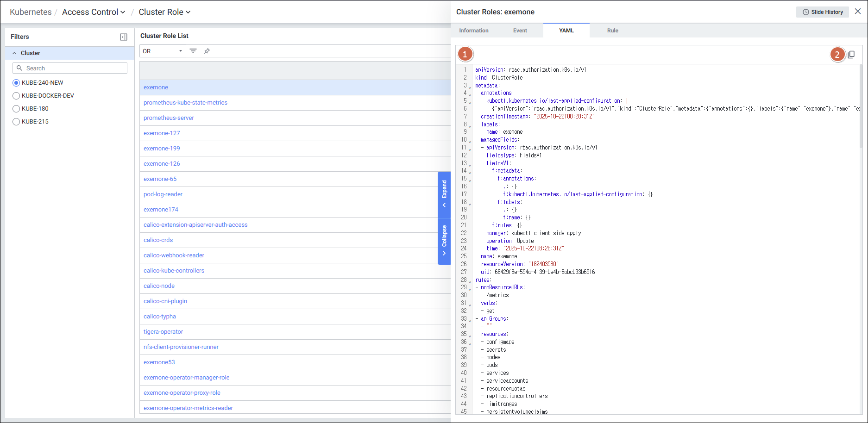Screen dimensions: 868x423
Task: Open the OR operator dropdown
Action: (x=163, y=51)
